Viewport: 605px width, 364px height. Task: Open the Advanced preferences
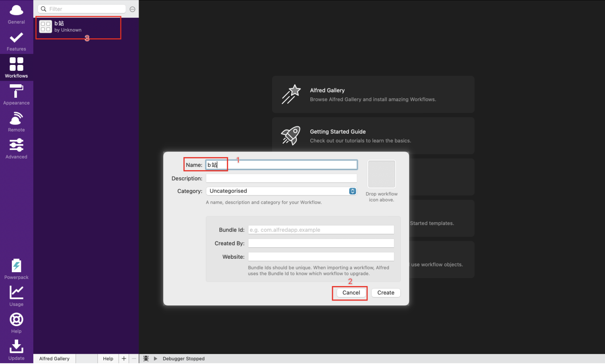click(16, 149)
